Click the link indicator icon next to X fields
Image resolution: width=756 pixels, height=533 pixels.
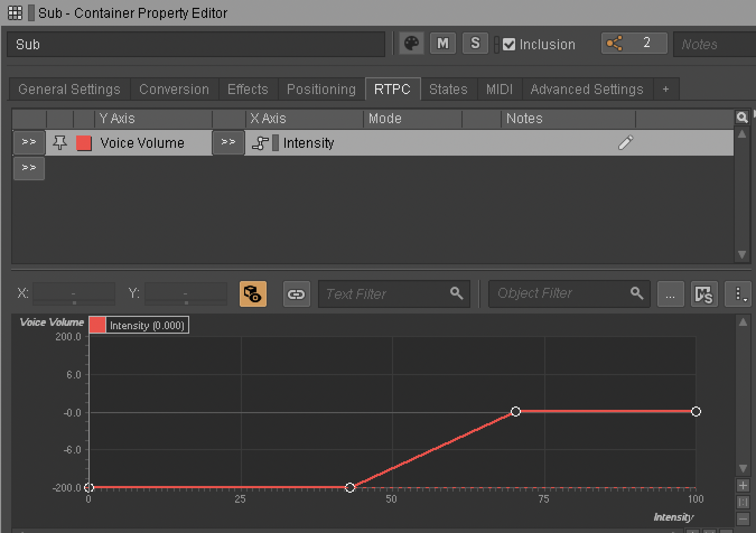[296, 293]
